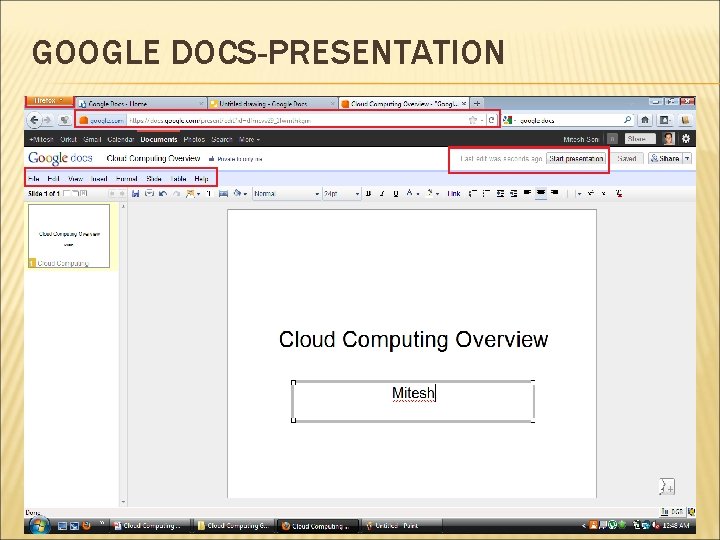Open the font size dropdown showing 24pt

point(342,194)
